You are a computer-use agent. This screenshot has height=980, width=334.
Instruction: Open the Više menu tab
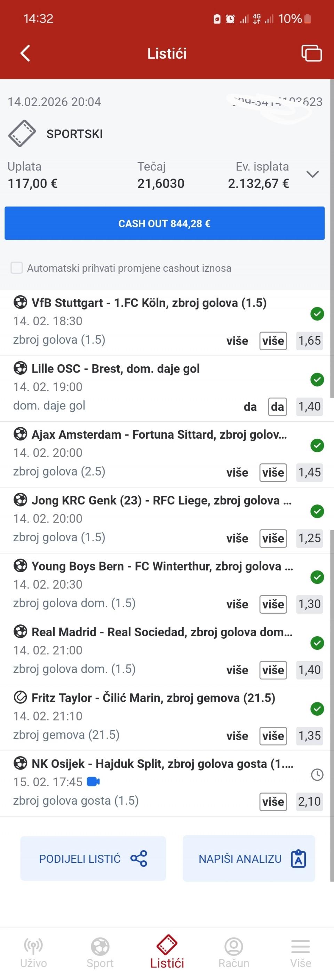pos(301,952)
